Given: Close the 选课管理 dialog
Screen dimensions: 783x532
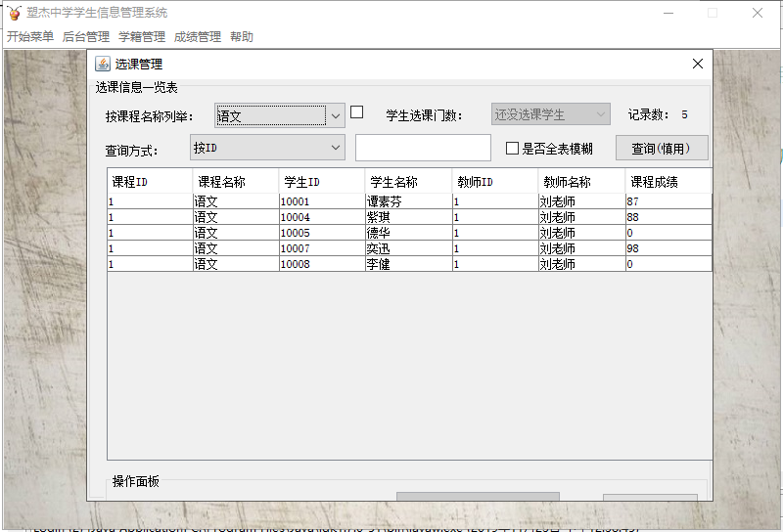Looking at the screenshot, I should (x=698, y=64).
